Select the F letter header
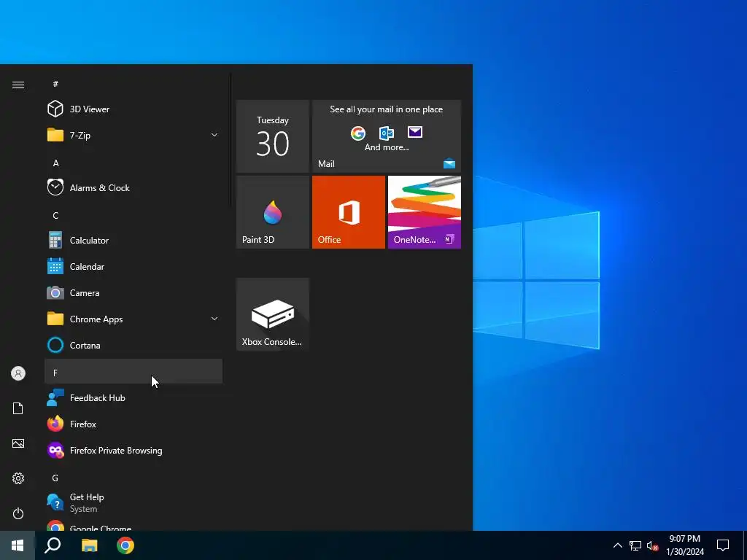 click(x=133, y=371)
